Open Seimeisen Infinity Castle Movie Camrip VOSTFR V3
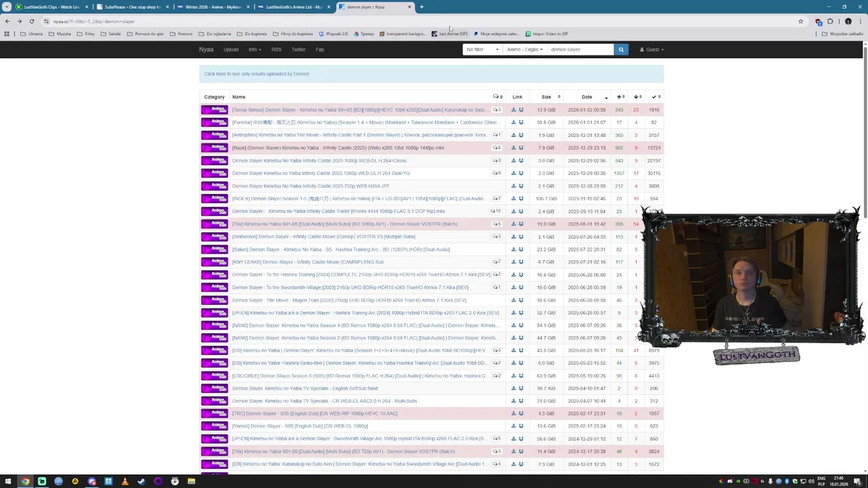The height and width of the screenshot is (488, 868). click(323, 237)
